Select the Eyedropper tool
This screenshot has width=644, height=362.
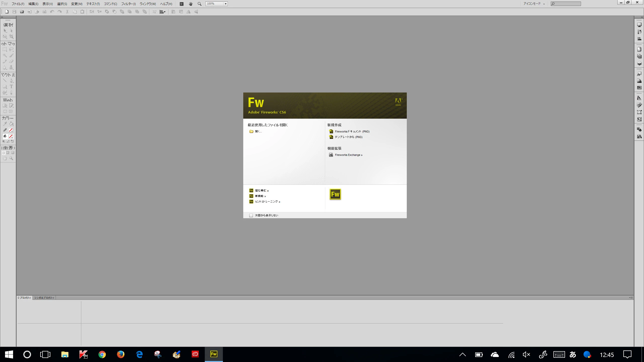[x=5, y=124]
